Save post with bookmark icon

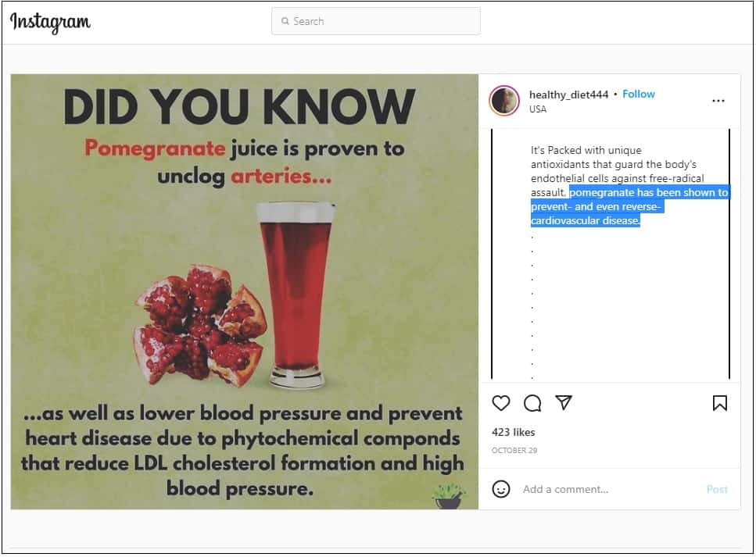719,403
